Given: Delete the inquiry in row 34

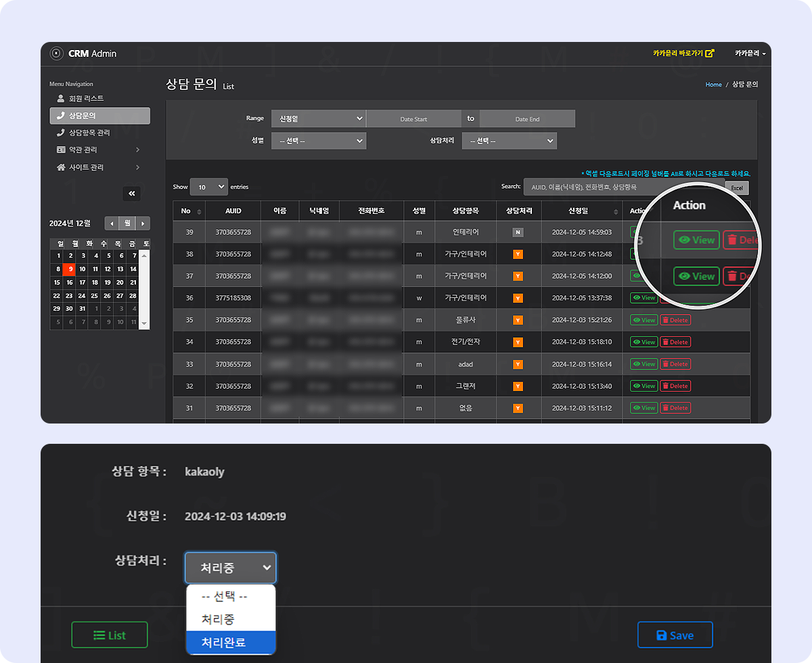Looking at the screenshot, I should click(675, 342).
